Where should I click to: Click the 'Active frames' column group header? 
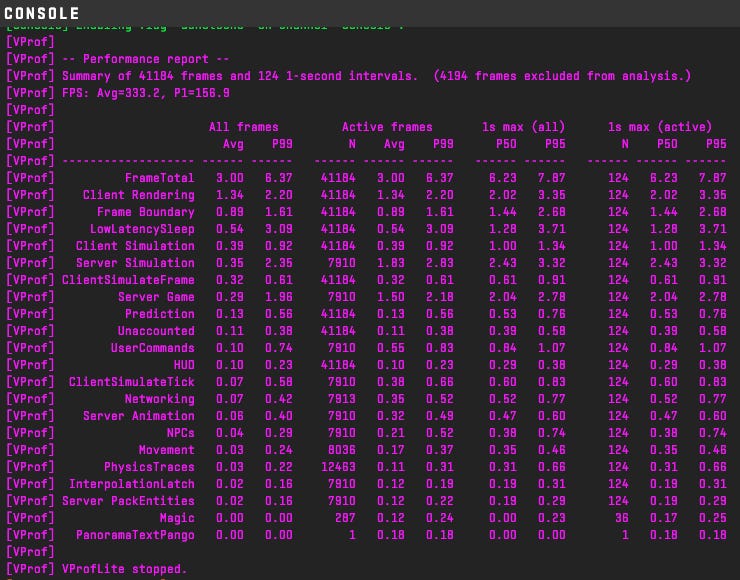pyautogui.click(x=387, y=127)
